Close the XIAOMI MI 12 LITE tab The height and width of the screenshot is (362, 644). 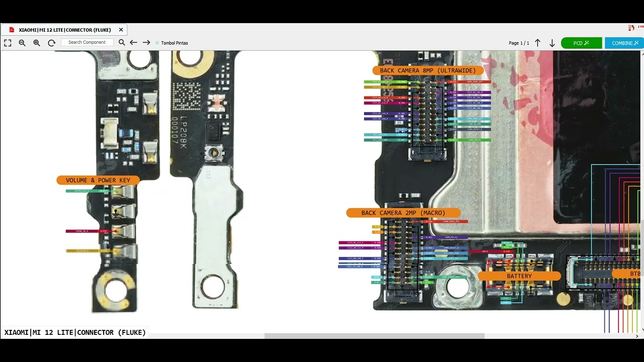coord(121,30)
